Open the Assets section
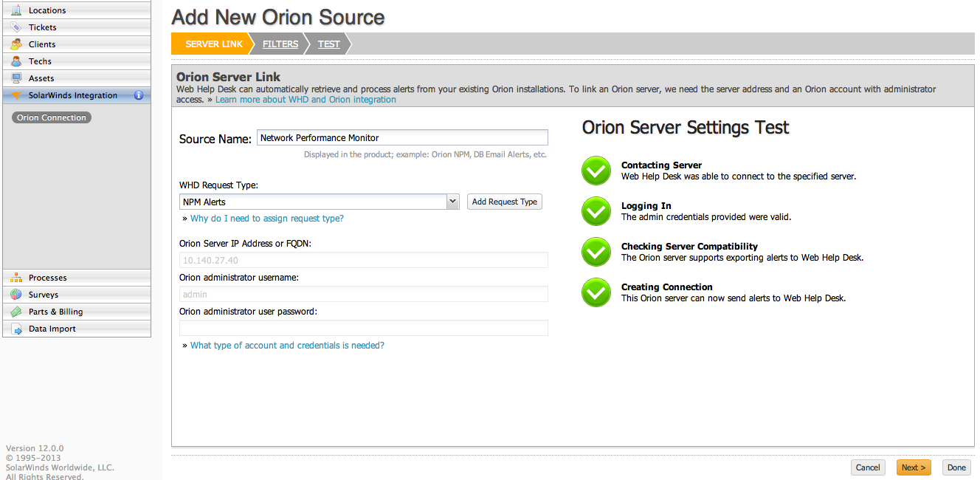Viewport: 980px width, 480px height. [x=77, y=78]
